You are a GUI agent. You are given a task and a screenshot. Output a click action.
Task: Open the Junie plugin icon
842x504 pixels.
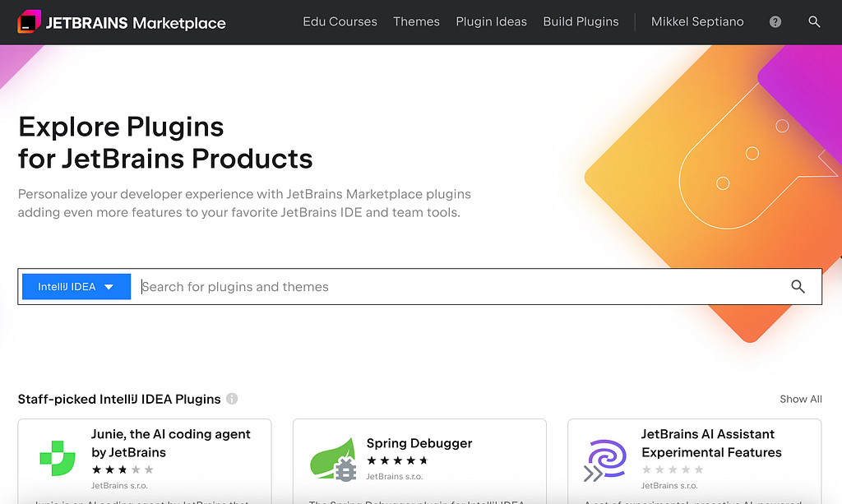(58, 459)
